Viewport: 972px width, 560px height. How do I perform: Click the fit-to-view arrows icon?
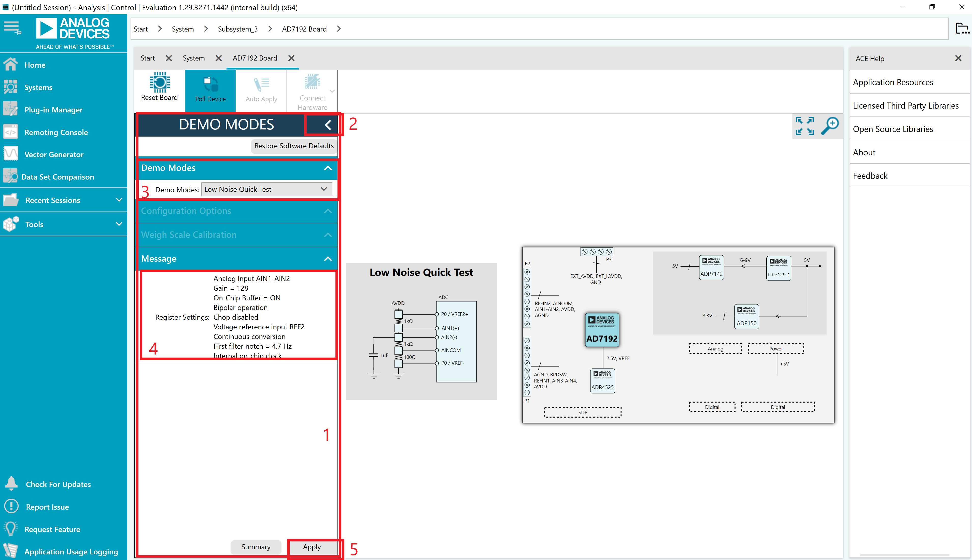805,126
